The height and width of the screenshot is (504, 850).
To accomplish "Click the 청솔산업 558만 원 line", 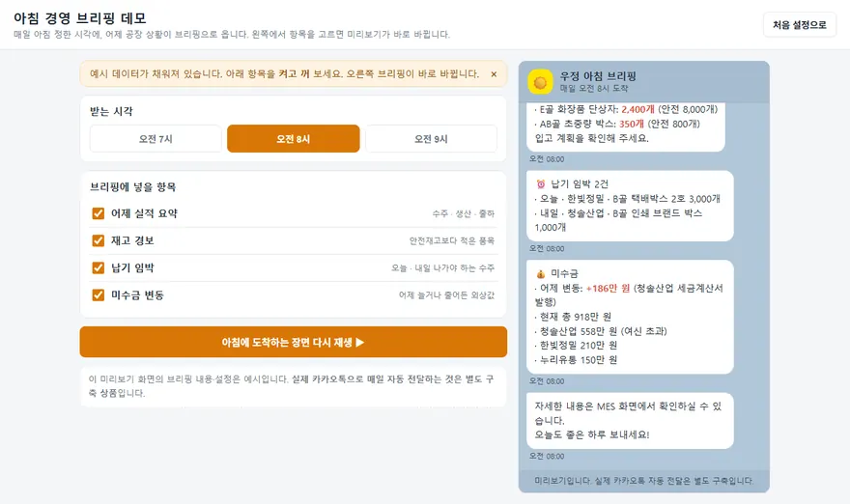I will pos(601,331).
